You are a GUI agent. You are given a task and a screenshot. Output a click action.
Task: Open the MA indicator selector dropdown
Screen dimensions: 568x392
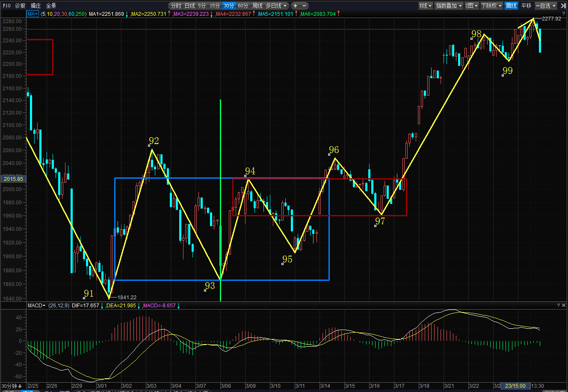(33, 14)
